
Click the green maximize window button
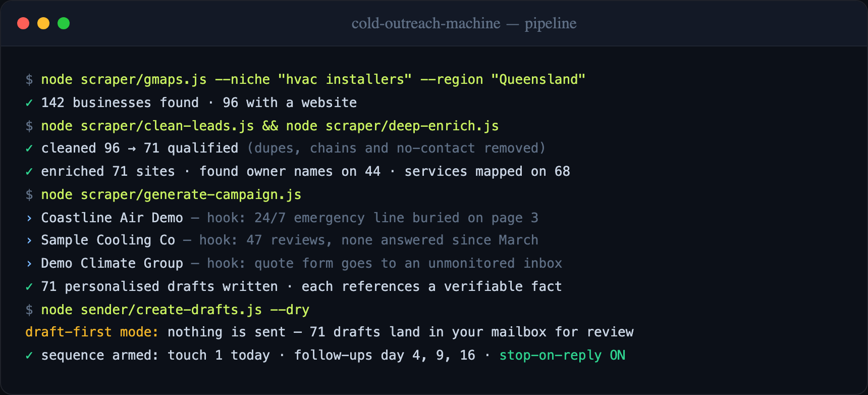click(64, 23)
